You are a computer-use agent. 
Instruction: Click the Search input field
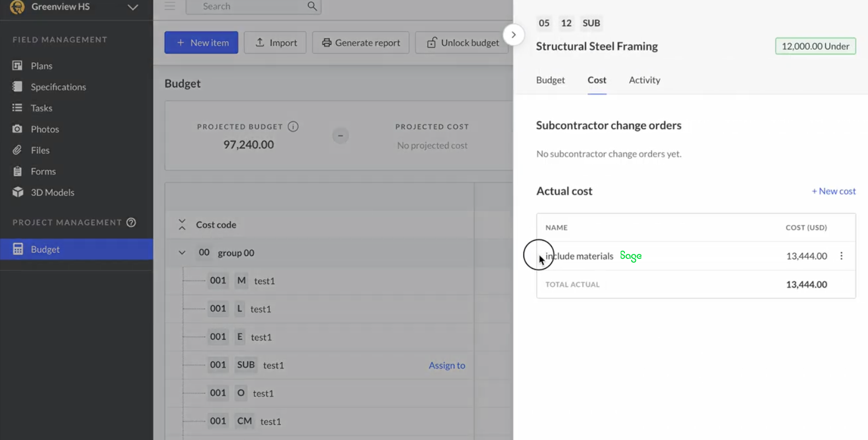click(x=249, y=7)
